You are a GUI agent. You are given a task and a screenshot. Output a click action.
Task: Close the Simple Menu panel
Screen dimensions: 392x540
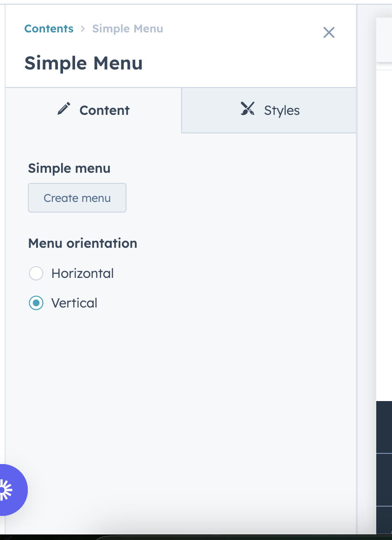[x=329, y=32]
